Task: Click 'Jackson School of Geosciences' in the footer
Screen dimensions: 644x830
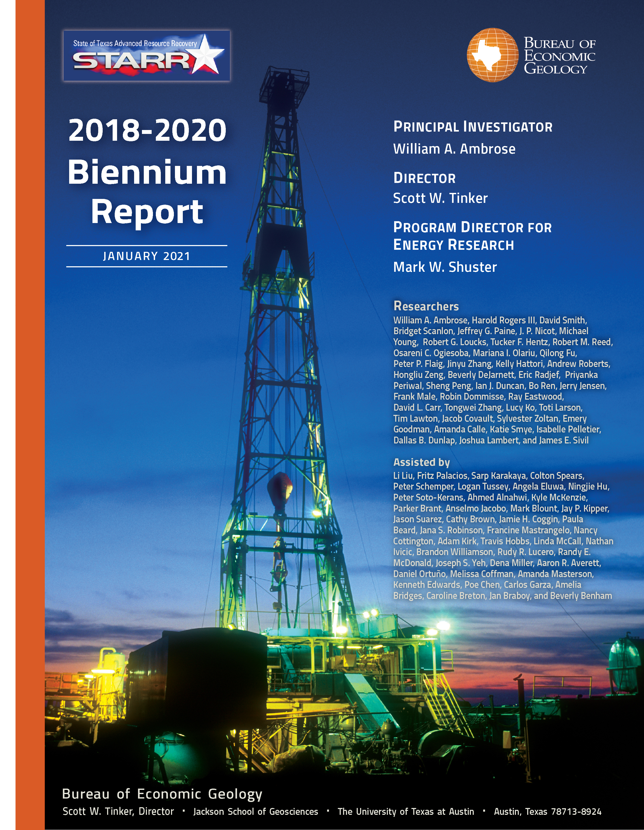Action: click(x=256, y=811)
